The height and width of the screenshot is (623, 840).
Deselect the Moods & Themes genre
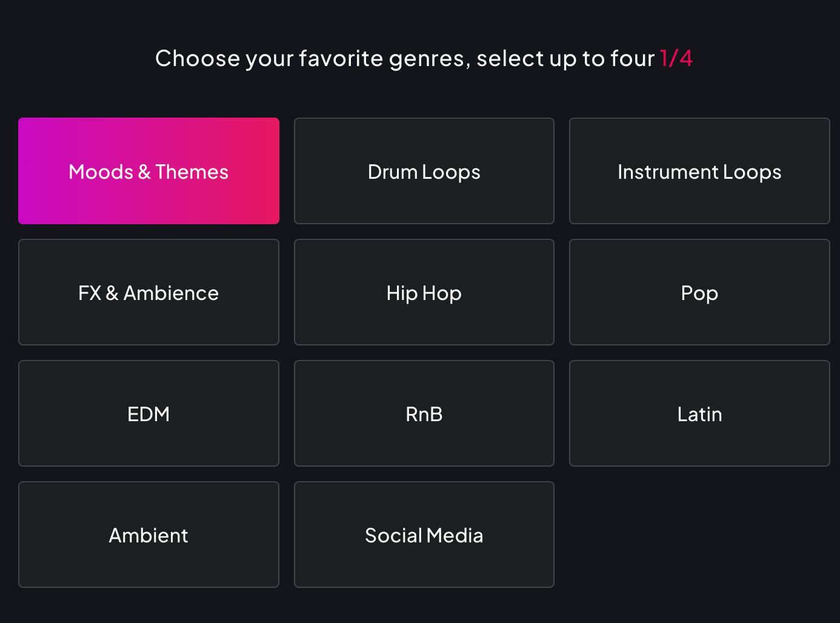(148, 172)
